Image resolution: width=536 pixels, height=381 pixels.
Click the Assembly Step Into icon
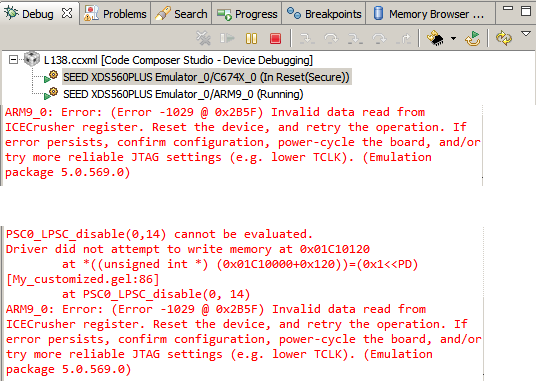(x=355, y=38)
